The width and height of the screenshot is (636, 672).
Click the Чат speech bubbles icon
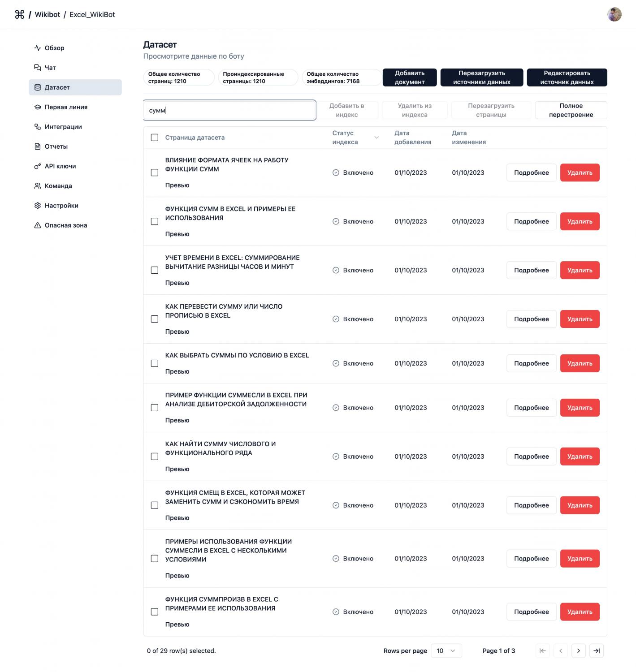click(x=38, y=68)
